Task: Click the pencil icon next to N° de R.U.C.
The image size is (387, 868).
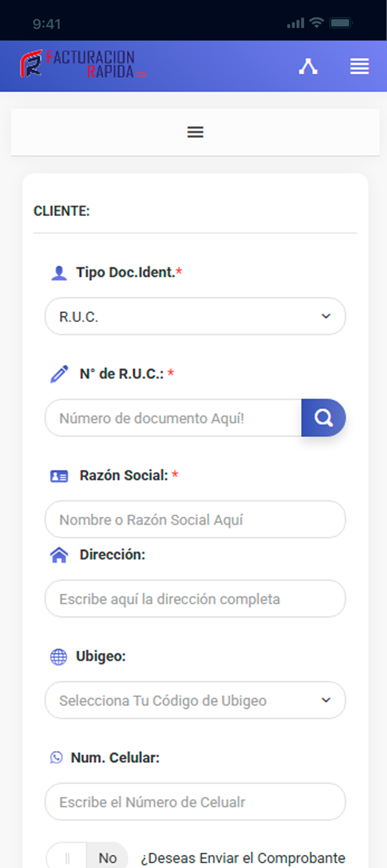Action: point(59,374)
